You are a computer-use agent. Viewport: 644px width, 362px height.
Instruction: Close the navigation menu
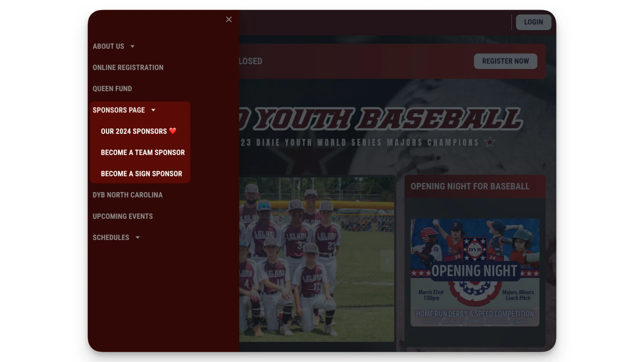point(229,19)
